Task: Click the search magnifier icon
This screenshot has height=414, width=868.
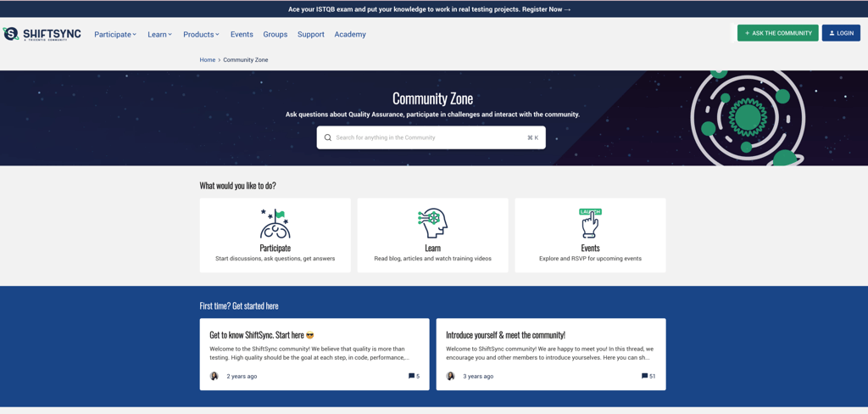Action: 328,137
